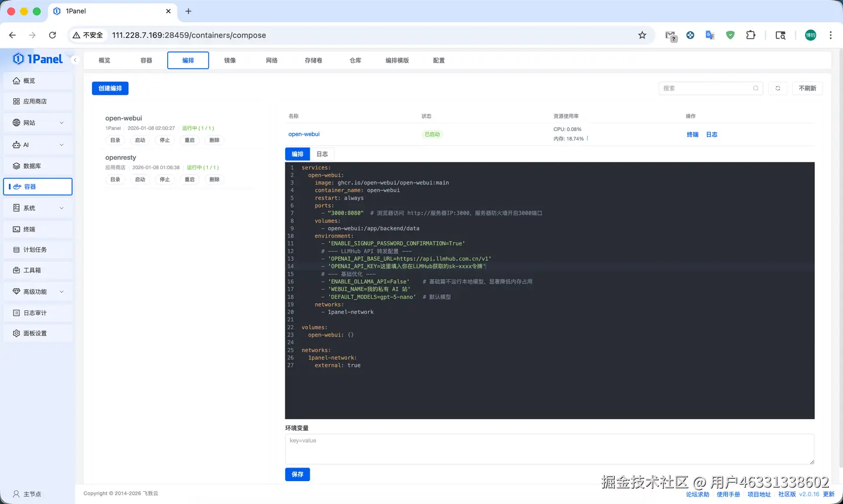
Task: Open 日志 for open-webui container row
Action: point(712,135)
